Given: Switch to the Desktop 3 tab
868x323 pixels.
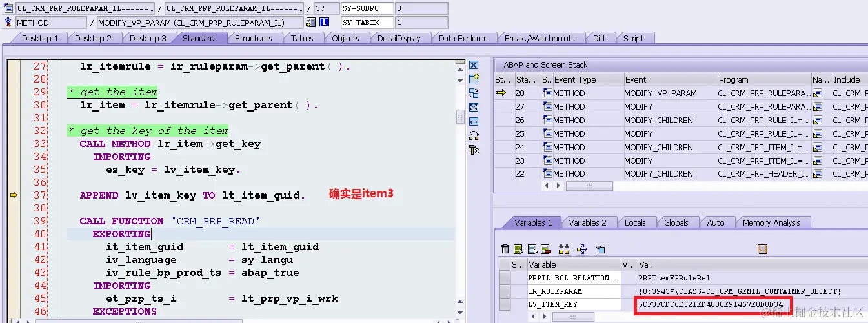Looking at the screenshot, I should [x=147, y=38].
